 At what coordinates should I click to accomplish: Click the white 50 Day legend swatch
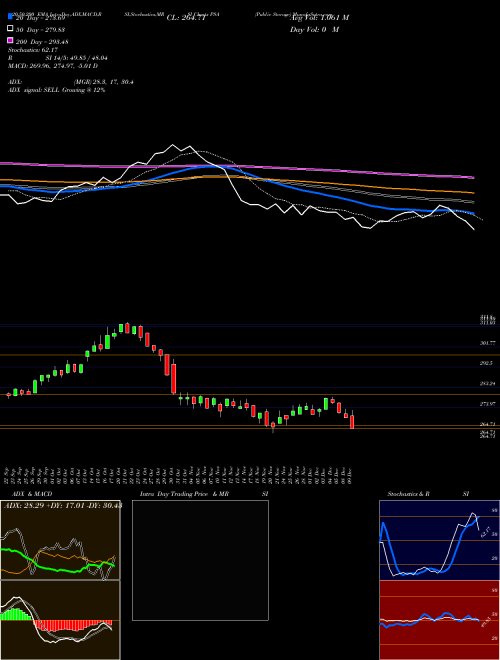tap(11, 29)
